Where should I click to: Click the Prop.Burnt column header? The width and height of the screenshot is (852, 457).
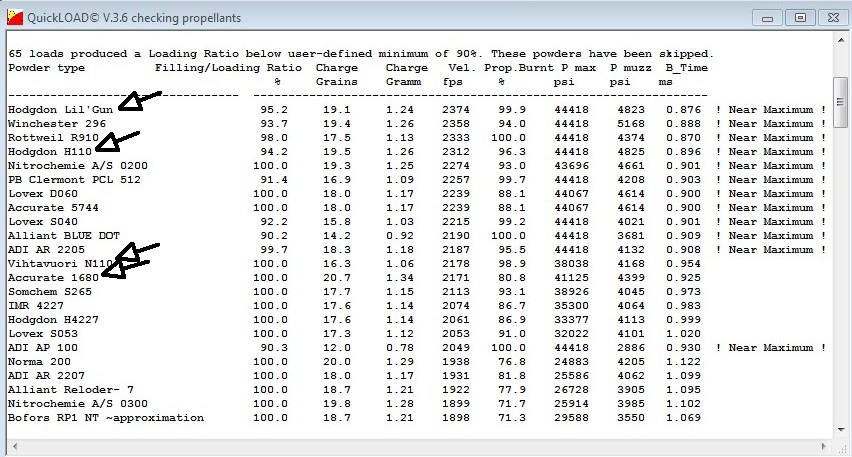[x=519, y=68]
